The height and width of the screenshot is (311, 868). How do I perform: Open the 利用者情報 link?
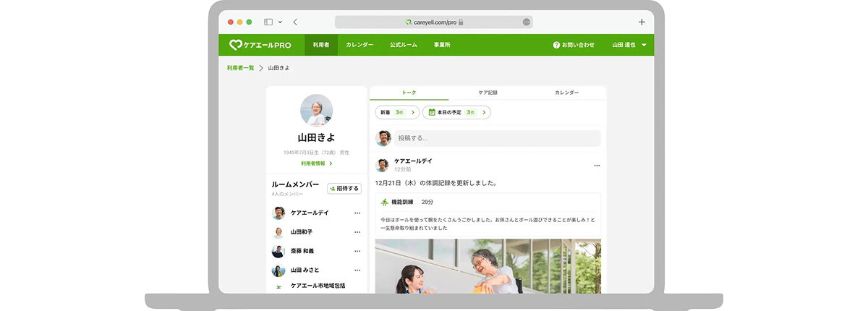click(316, 163)
